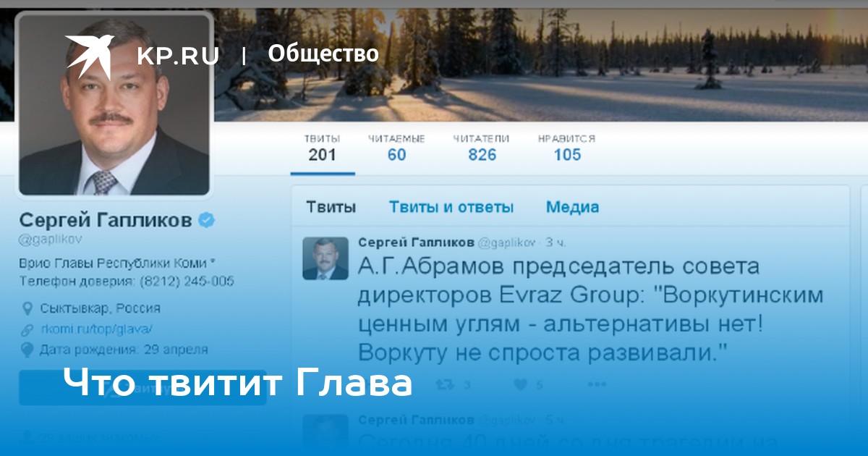The width and height of the screenshot is (868, 456).
Task: Click the birthday balloon icon
Action: point(27,350)
